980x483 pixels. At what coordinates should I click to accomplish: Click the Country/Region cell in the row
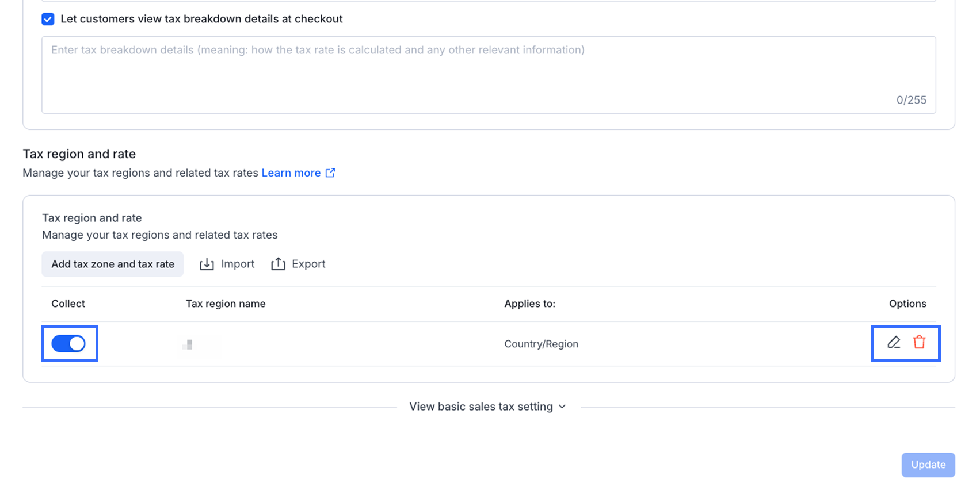541,344
